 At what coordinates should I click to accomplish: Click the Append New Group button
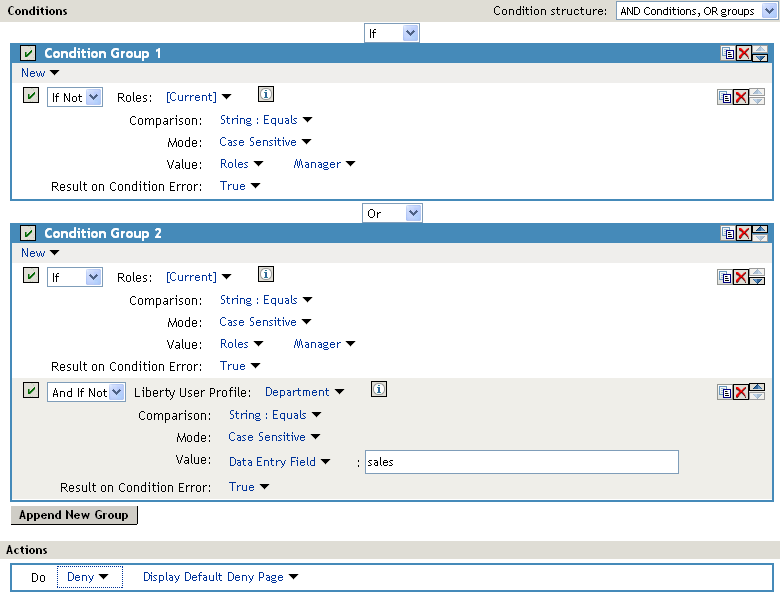[x=74, y=515]
